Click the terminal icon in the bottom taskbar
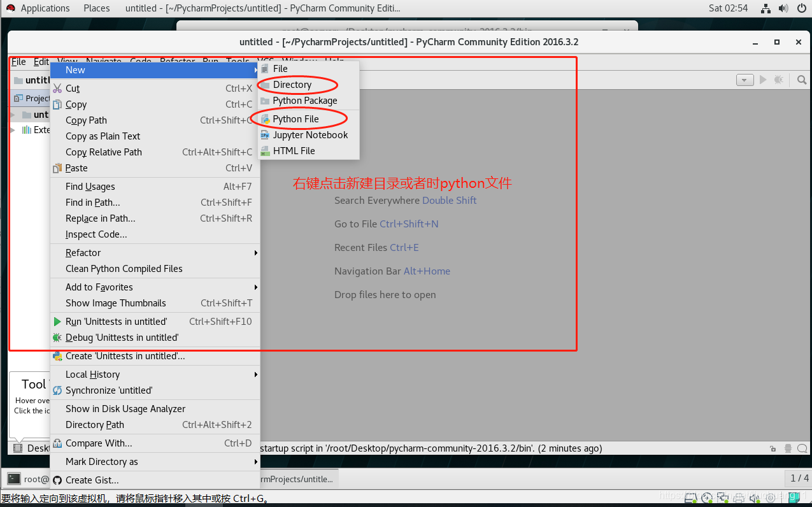Image resolution: width=812 pixels, height=507 pixels. click(x=13, y=479)
